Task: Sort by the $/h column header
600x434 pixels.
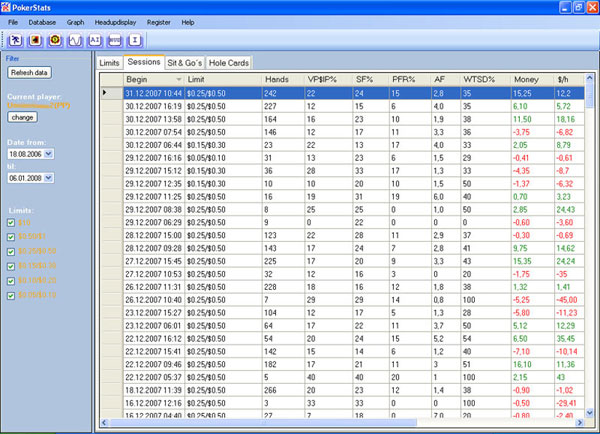Action: [569, 79]
